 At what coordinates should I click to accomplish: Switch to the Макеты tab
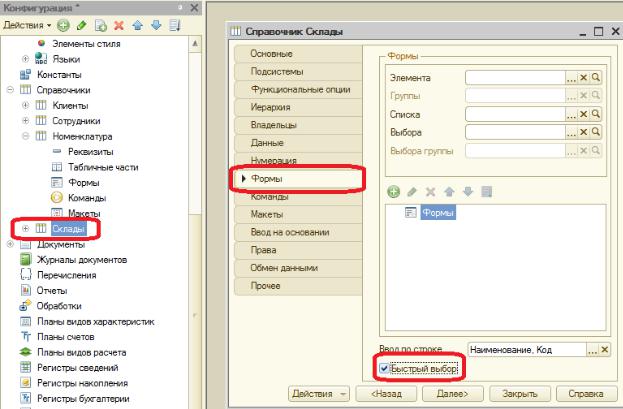pyautogui.click(x=298, y=215)
